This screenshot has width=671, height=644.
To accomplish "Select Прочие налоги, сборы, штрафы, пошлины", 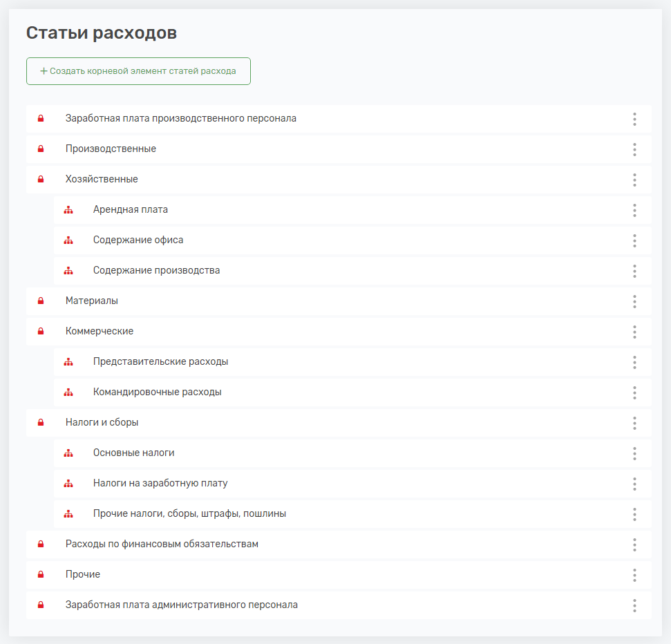I will 189,513.
